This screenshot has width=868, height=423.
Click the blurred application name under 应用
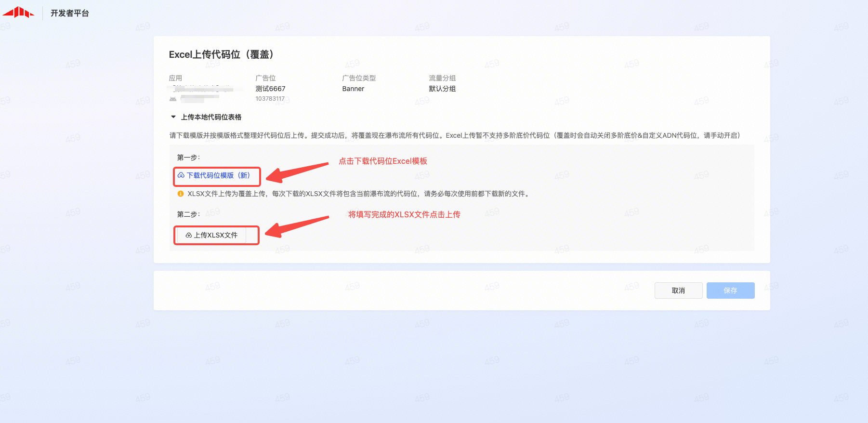pyautogui.click(x=203, y=89)
